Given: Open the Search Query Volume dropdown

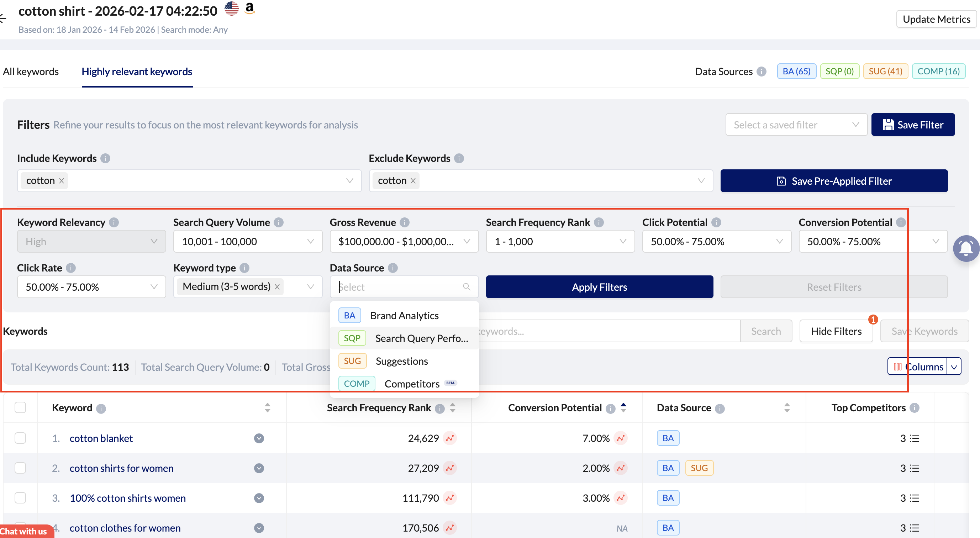Looking at the screenshot, I should pos(248,241).
